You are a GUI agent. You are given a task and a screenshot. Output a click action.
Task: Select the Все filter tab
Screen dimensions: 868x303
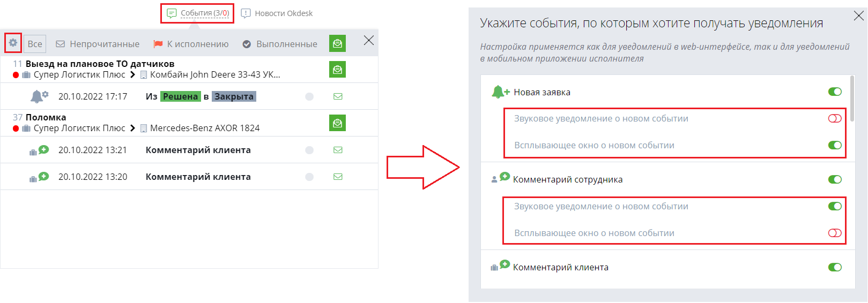pyautogui.click(x=35, y=44)
